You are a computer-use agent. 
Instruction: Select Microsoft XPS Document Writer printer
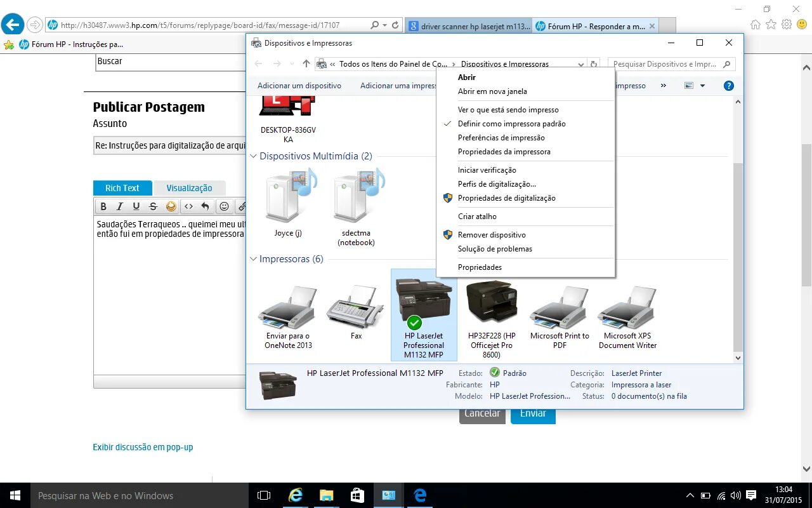627,317
